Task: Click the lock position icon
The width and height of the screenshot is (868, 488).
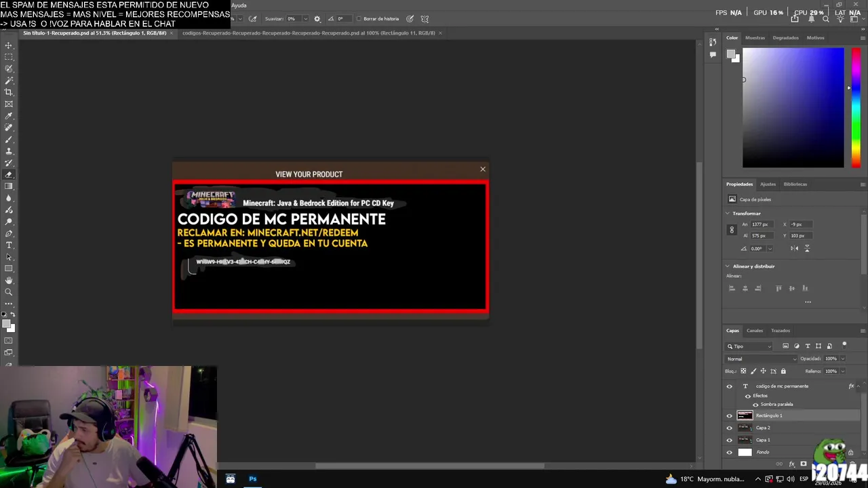Action: click(763, 371)
